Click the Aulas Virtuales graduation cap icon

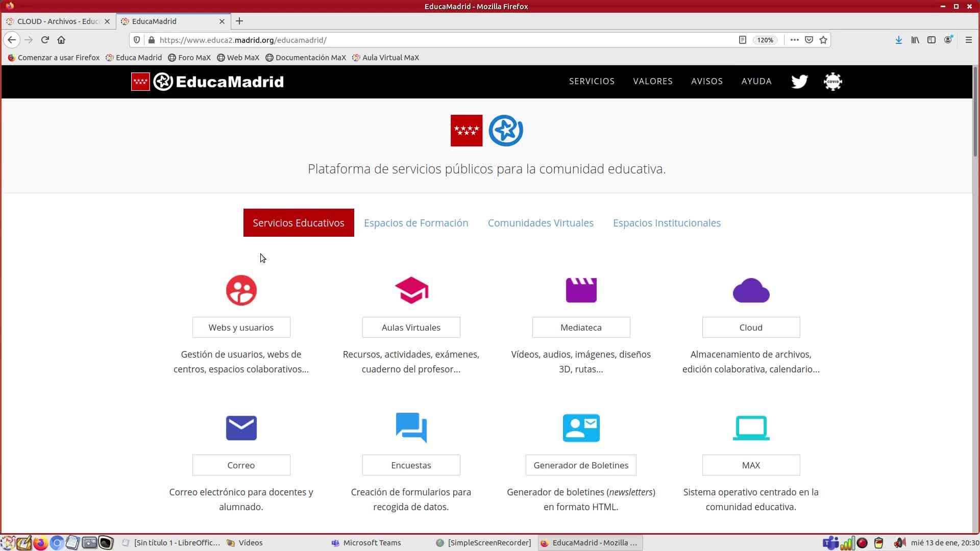(411, 290)
